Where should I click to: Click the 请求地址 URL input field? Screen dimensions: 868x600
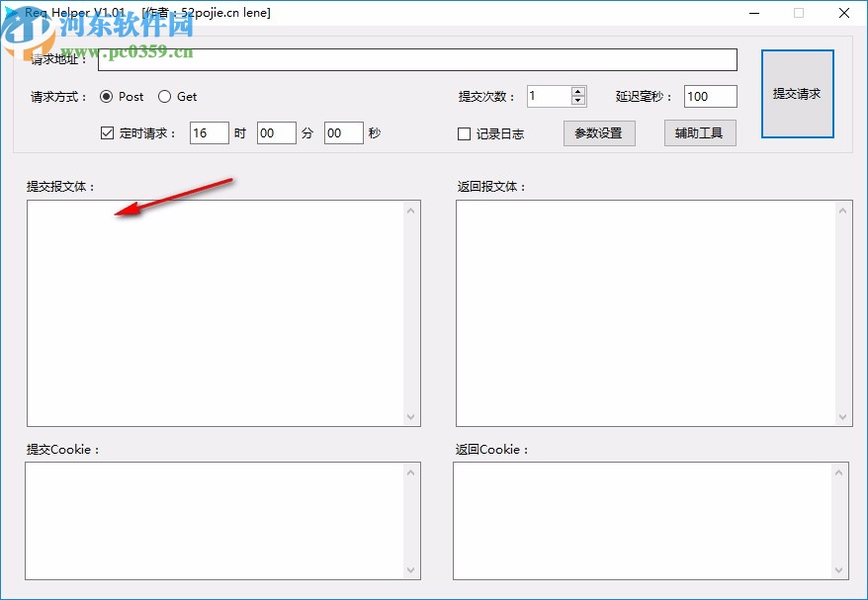tap(415, 59)
